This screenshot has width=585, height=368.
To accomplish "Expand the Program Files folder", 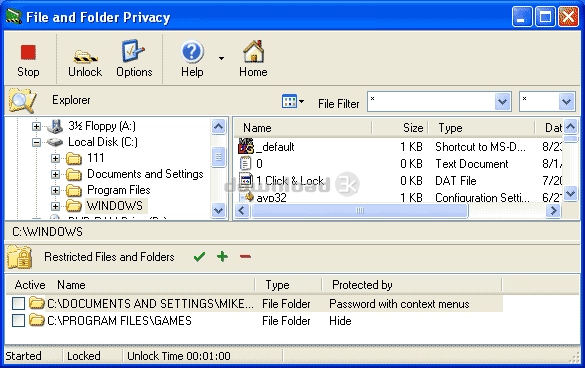I will [x=55, y=190].
